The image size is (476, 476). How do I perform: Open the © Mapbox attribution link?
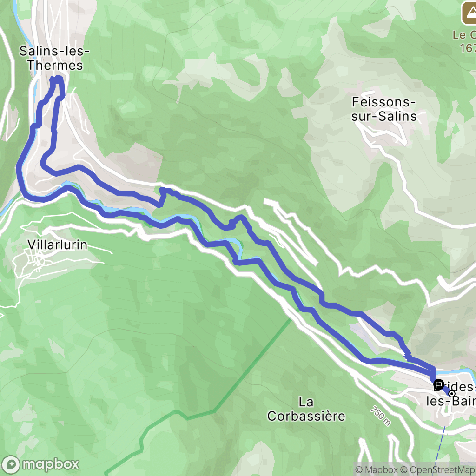[x=376, y=470]
